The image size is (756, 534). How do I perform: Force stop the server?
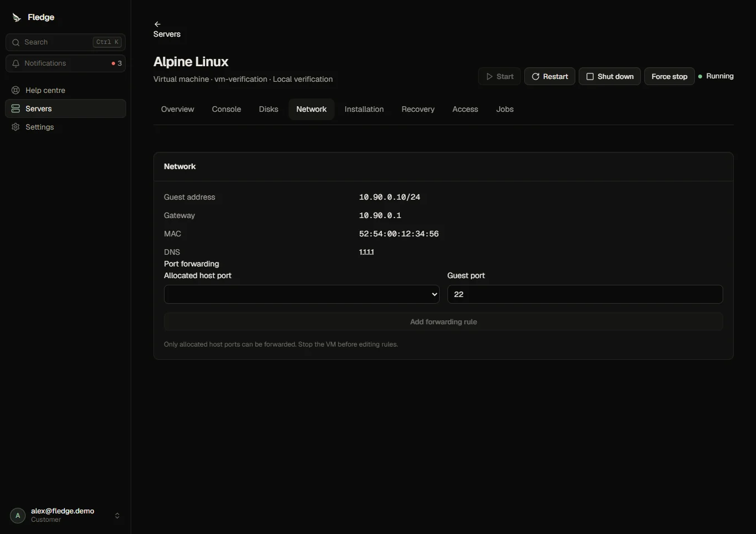pos(669,76)
